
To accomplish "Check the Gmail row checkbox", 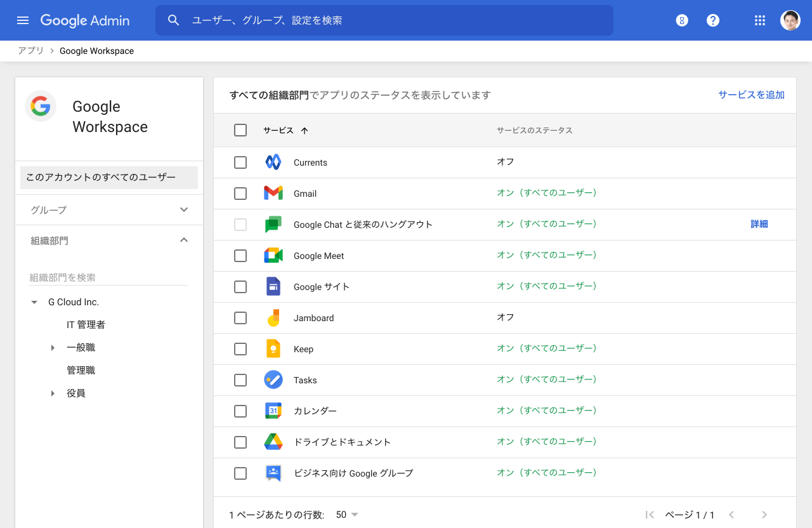I will 240,194.
